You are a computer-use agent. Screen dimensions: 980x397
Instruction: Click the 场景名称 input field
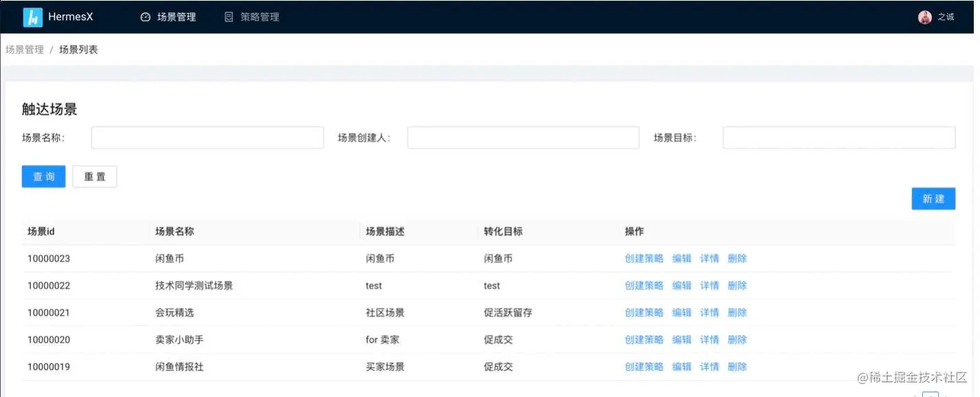206,137
